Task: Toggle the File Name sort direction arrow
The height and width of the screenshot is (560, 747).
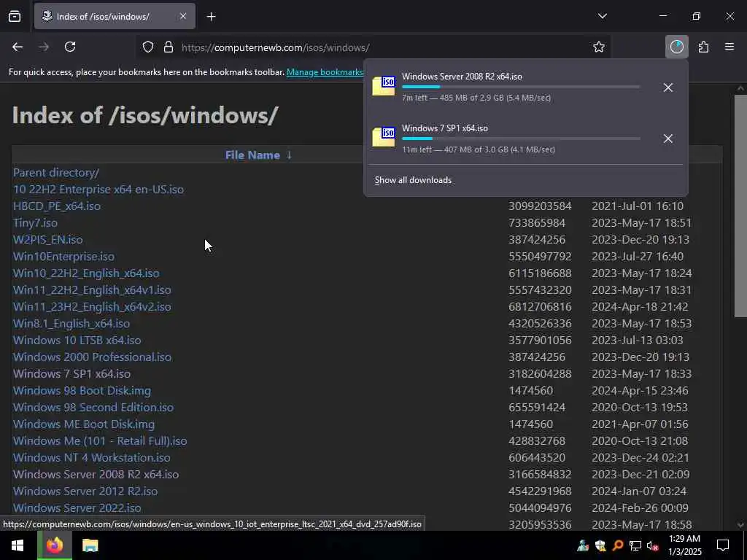Action: (x=289, y=155)
